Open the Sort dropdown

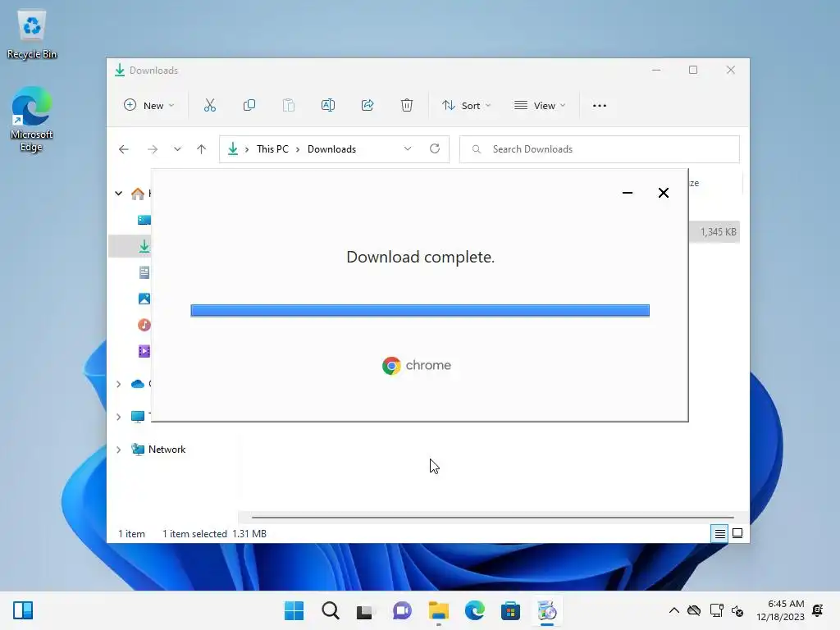466,106
